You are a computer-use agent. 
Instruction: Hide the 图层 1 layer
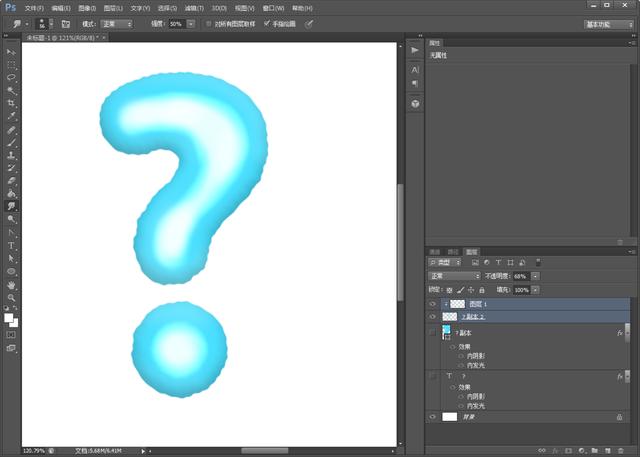432,304
